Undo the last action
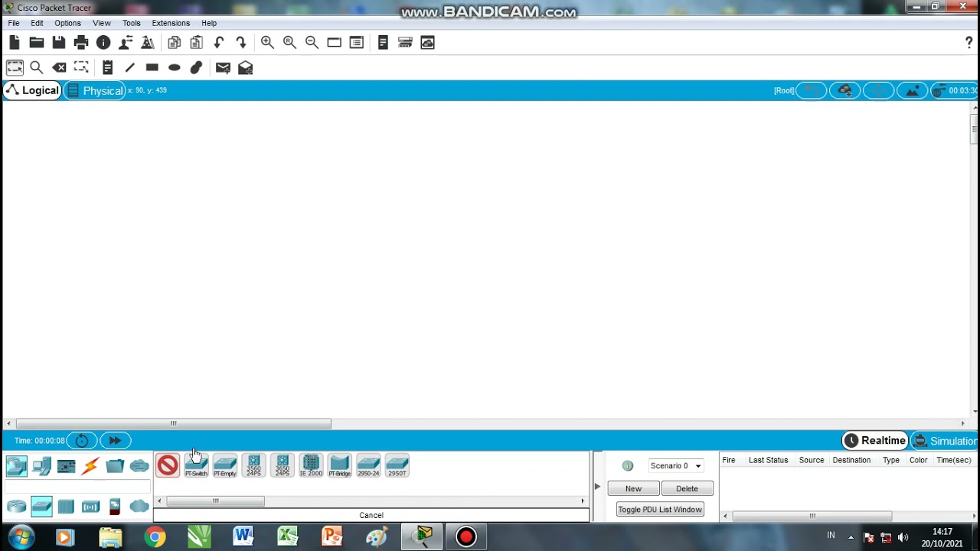The height and width of the screenshot is (551, 980). [219, 43]
